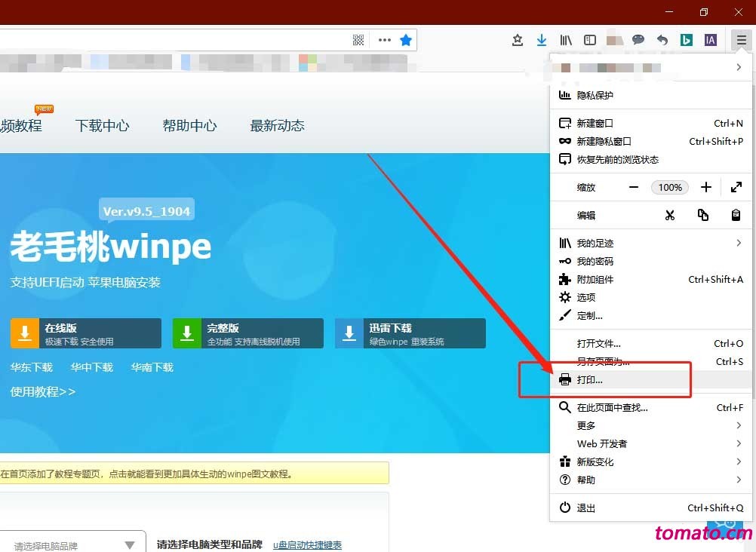Reset zoom via 100% indicator
Image resolution: width=756 pixels, height=552 pixels.
[670, 188]
